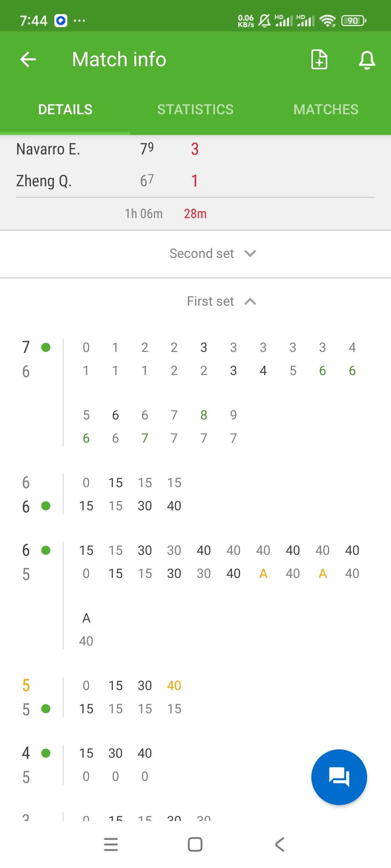Open the Navarro E. player name

click(x=48, y=149)
